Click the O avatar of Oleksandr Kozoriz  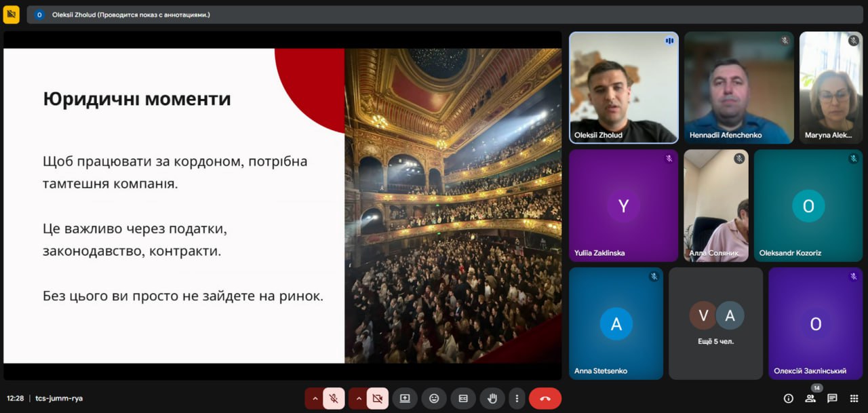point(808,206)
